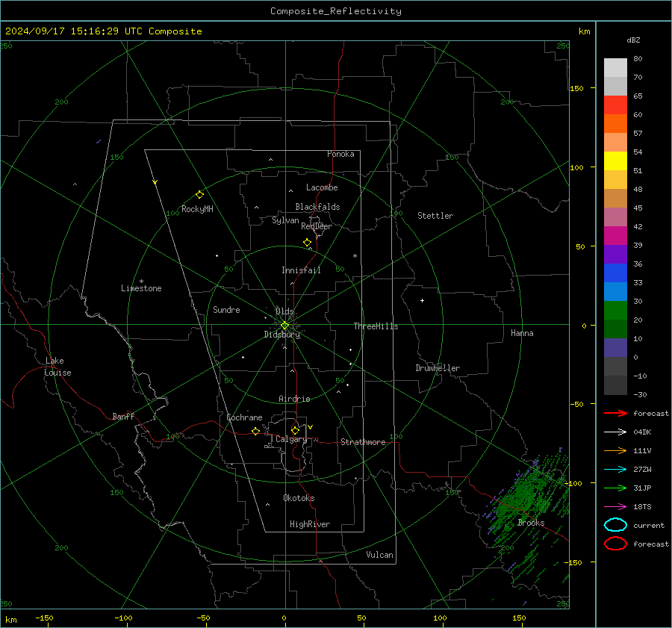Click the Okotoks label
The image size is (672, 628).
[299, 498]
